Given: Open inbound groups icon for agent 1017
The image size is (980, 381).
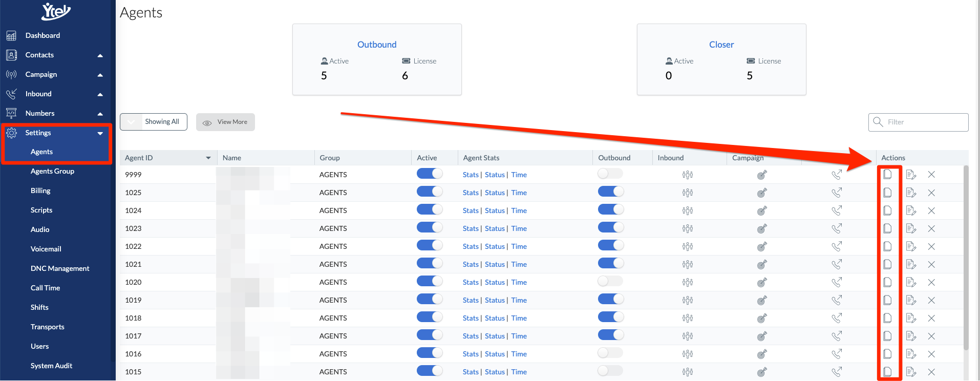Looking at the screenshot, I should (688, 336).
